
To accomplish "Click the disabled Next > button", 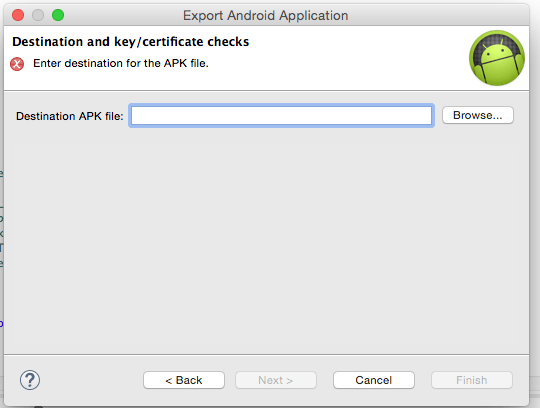I will [x=276, y=380].
